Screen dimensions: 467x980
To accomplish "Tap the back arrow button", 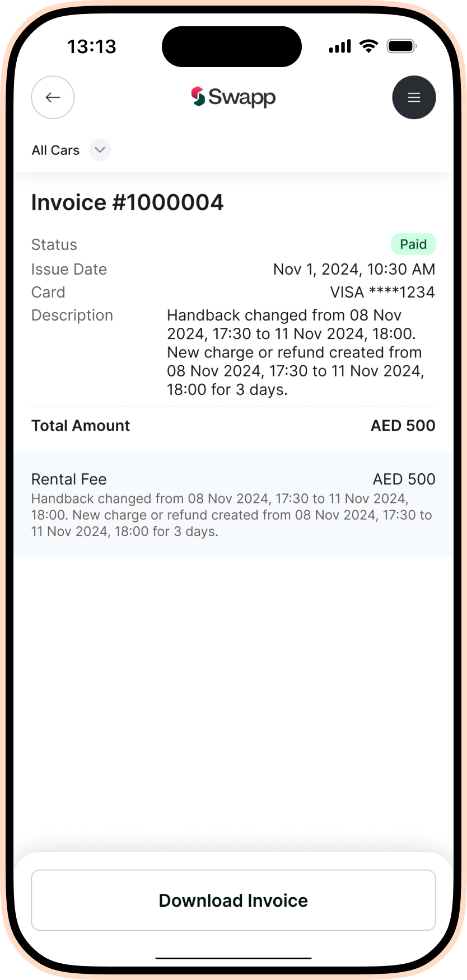I will coord(53,97).
